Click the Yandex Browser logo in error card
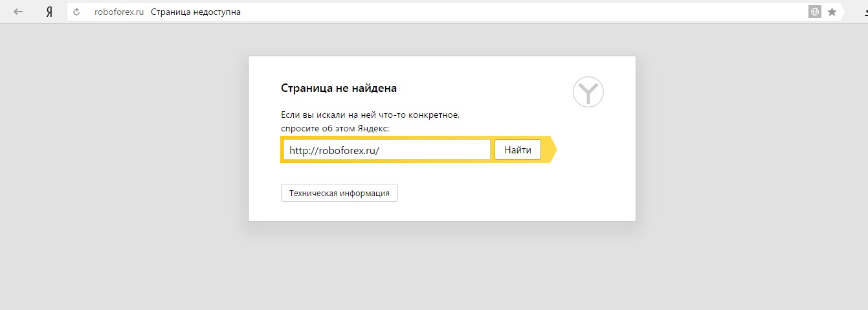Screen dimensions: 868x310 [588, 93]
